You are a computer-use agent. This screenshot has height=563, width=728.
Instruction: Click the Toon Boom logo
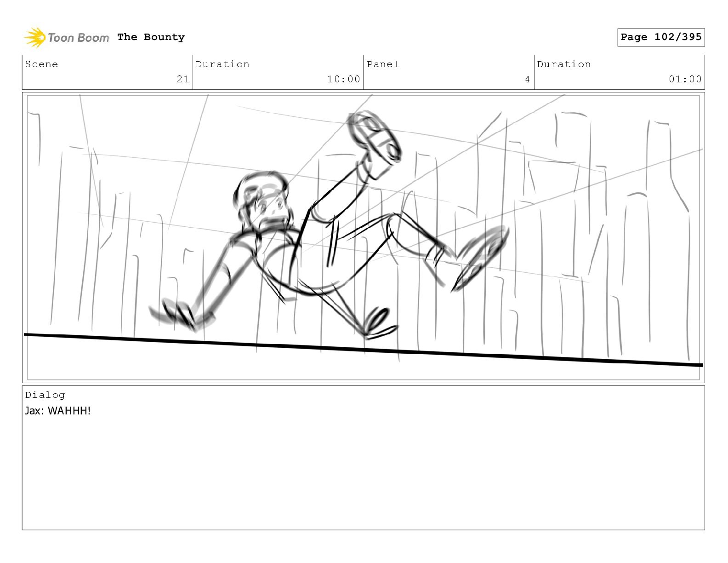click(67, 37)
